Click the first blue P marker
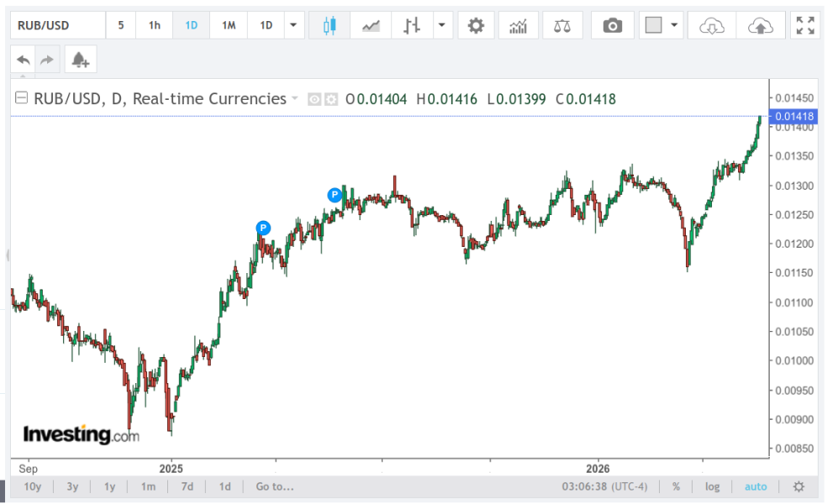This screenshot has height=504, width=838. pyautogui.click(x=263, y=228)
